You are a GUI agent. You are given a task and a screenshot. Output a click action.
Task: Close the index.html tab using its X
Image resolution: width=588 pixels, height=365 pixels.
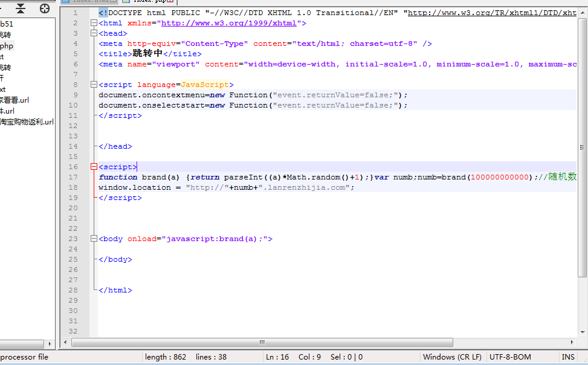click(x=113, y=1)
